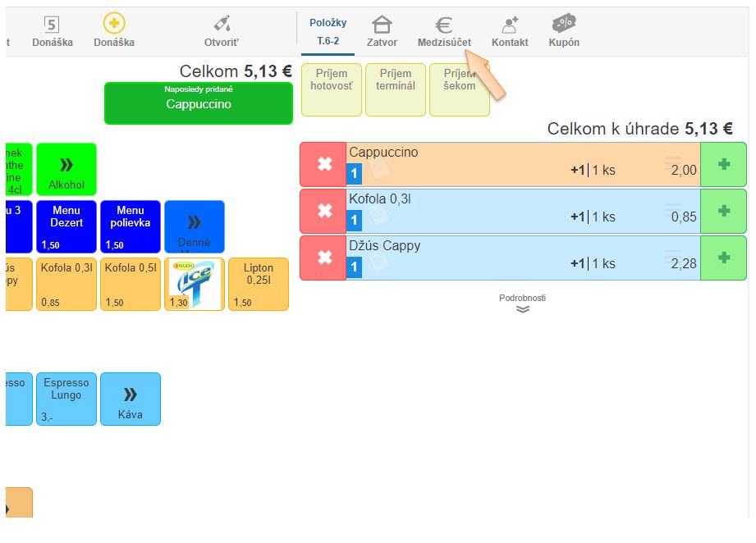Increase Cappuccino quantity with green plus
This screenshot has width=756, height=543.
click(723, 165)
